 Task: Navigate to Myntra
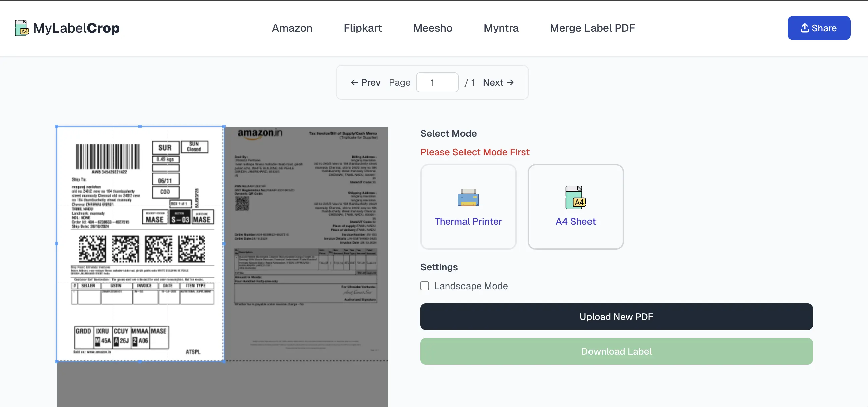[501, 28]
